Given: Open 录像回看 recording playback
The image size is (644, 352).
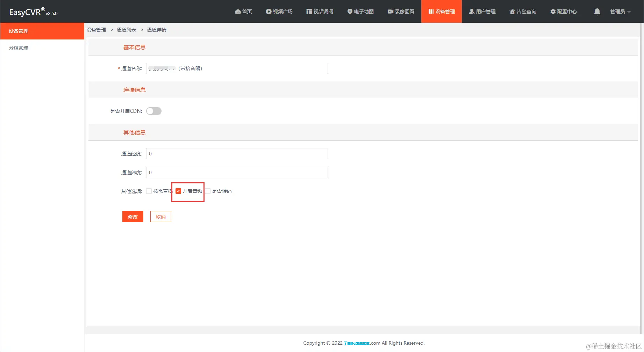Looking at the screenshot, I should (x=401, y=12).
